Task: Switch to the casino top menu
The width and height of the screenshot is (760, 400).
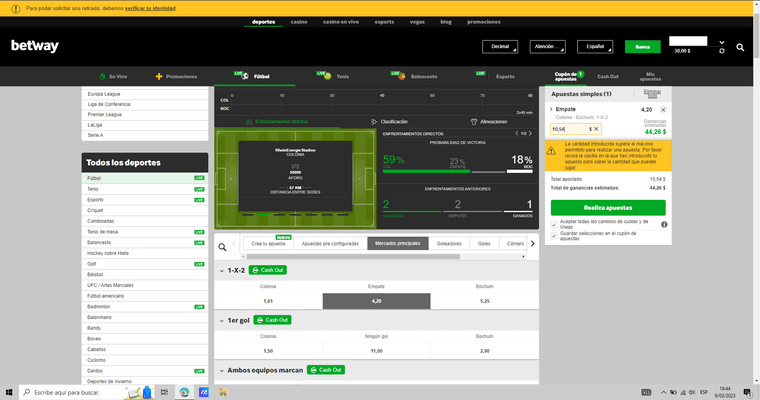Action: pyautogui.click(x=299, y=22)
